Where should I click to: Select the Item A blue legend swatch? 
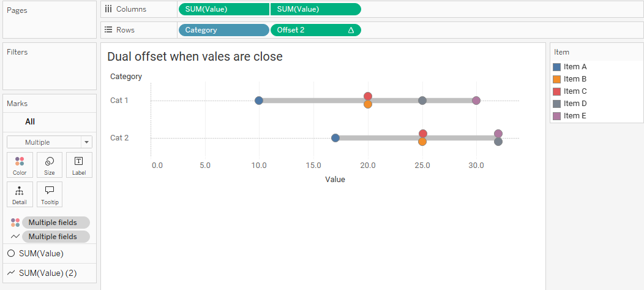(x=557, y=67)
